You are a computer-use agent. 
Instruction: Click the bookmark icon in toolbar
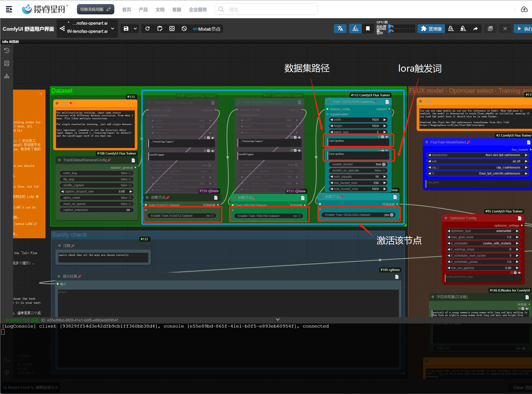368,29
